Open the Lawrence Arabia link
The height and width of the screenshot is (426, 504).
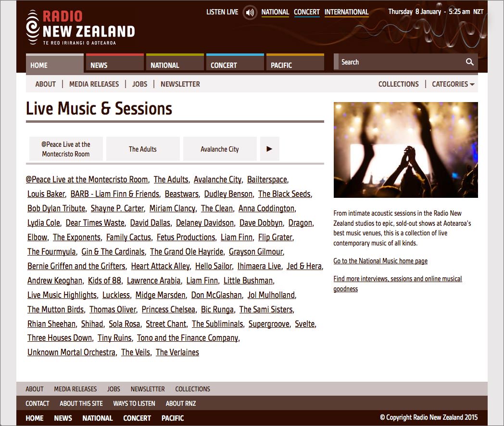pos(153,281)
